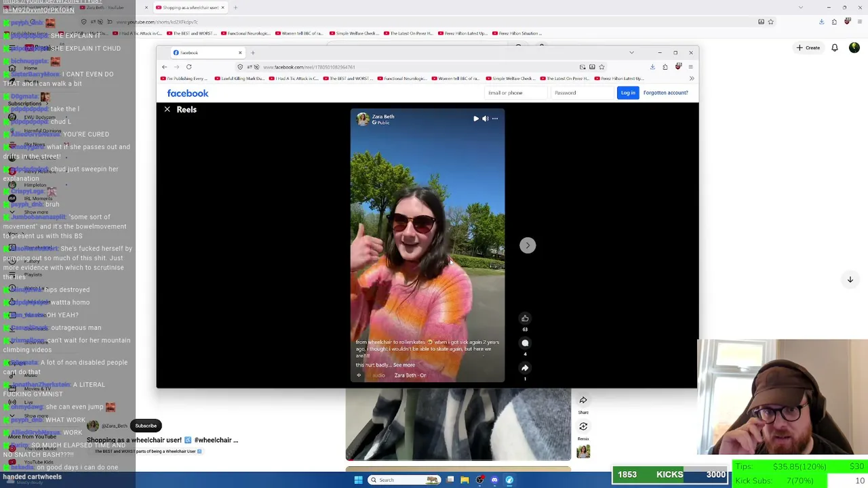Bookmark the Facebook page with the star
Screen dimensions: 868x488
coord(601,67)
